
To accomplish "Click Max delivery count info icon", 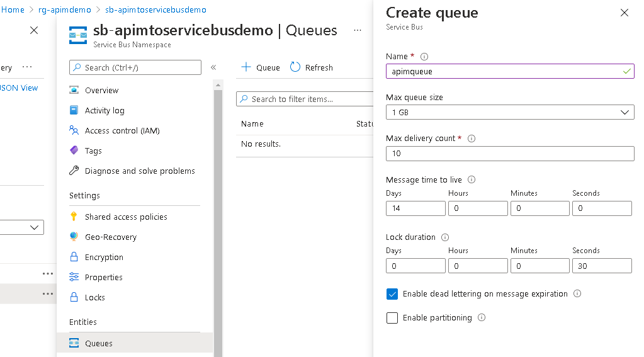I will click(x=472, y=139).
